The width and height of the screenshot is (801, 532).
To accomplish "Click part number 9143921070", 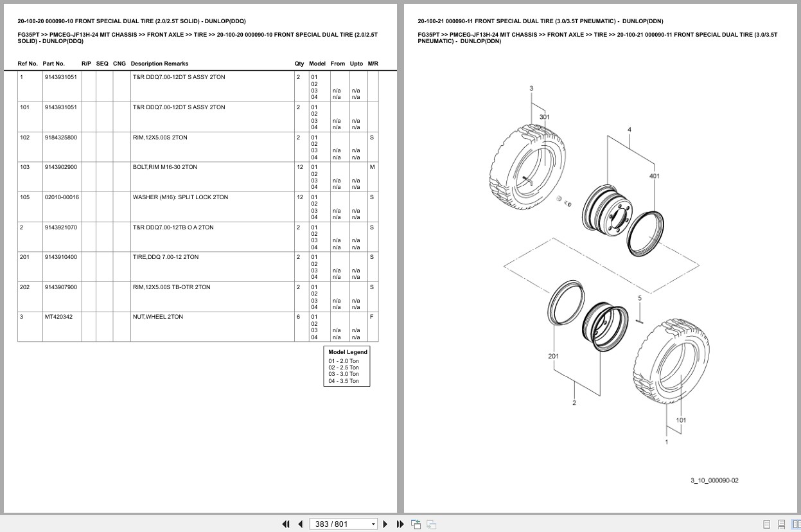I will [x=61, y=227].
